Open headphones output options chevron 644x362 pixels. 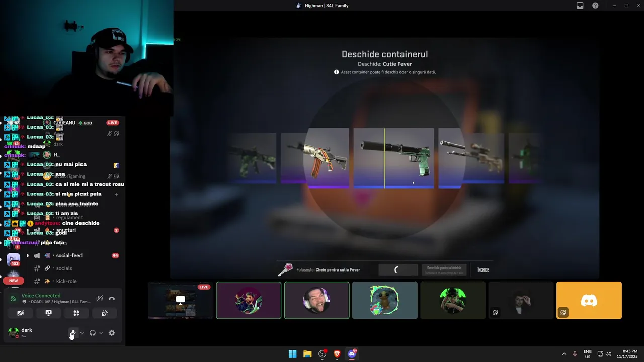tap(101, 333)
